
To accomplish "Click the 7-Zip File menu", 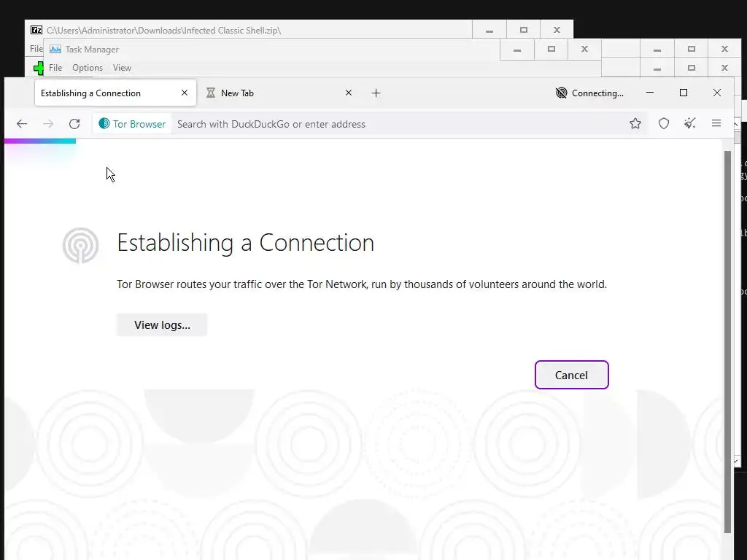I will point(36,49).
